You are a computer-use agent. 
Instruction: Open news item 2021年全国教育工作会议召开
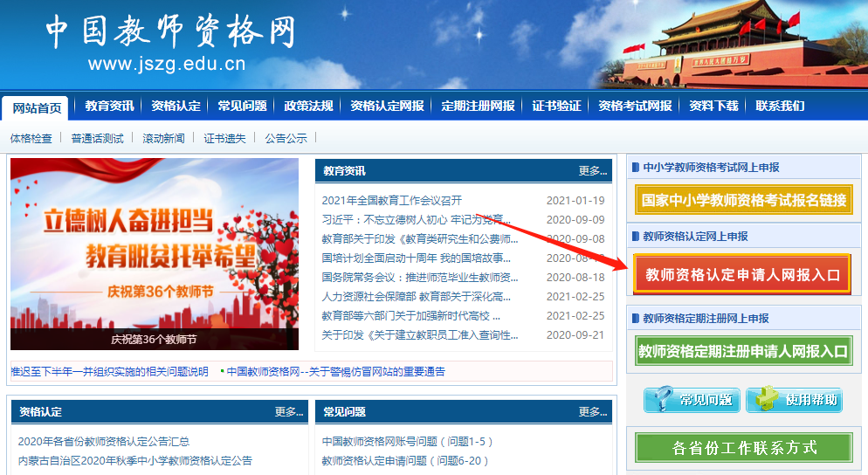coord(392,200)
